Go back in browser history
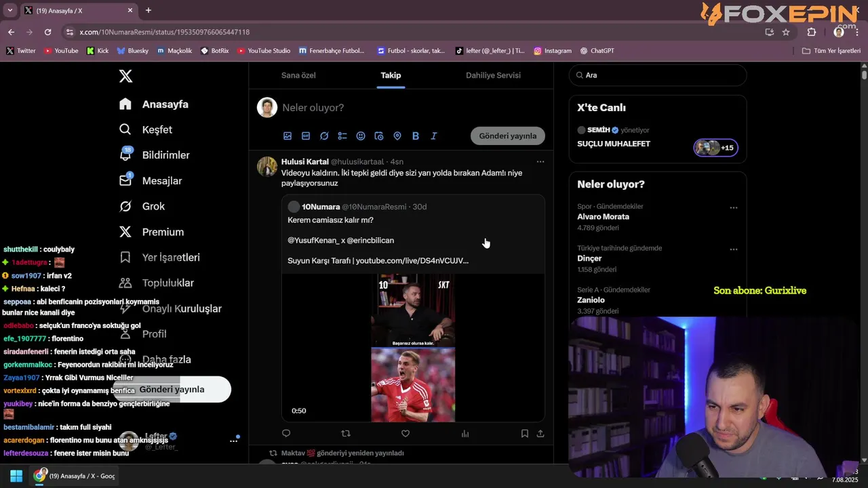Screen dimensions: 868x488 [x=11, y=32]
